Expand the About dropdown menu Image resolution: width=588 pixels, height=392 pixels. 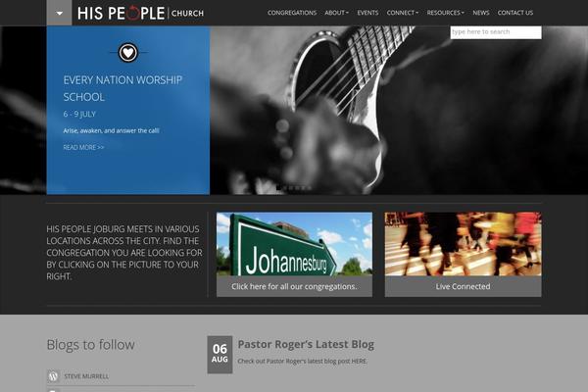(x=336, y=13)
